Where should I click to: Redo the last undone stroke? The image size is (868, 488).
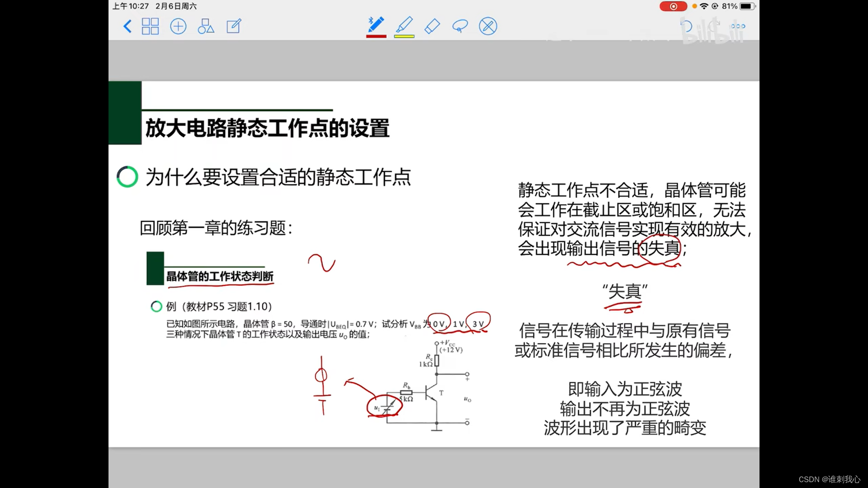pyautogui.click(x=713, y=26)
